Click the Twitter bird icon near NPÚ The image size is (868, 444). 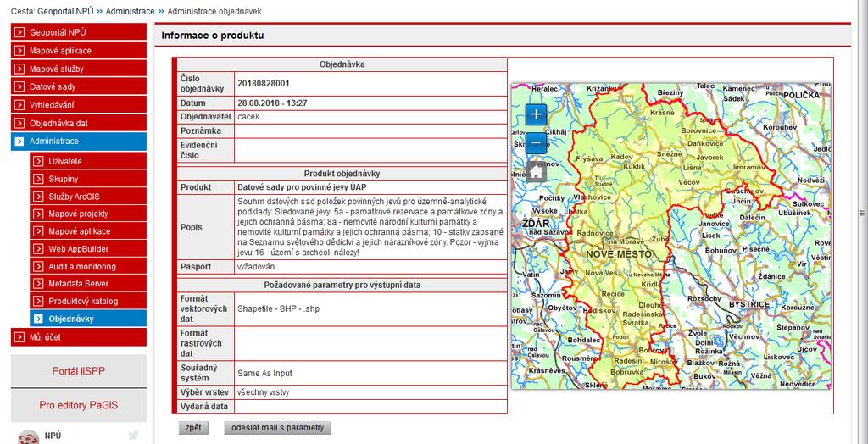[133, 436]
